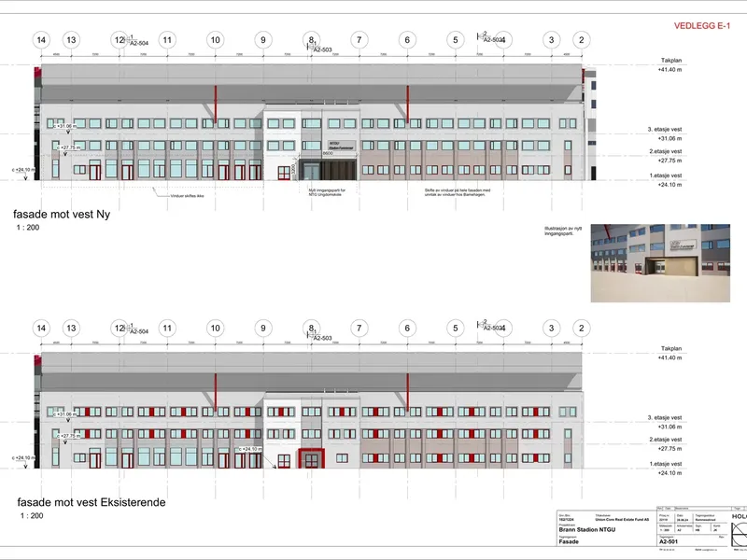The width and height of the screenshot is (747, 560).
Task: Click the 'Skifte av vinduer på hele fasaden' note
Action: (x=458, y=192)
